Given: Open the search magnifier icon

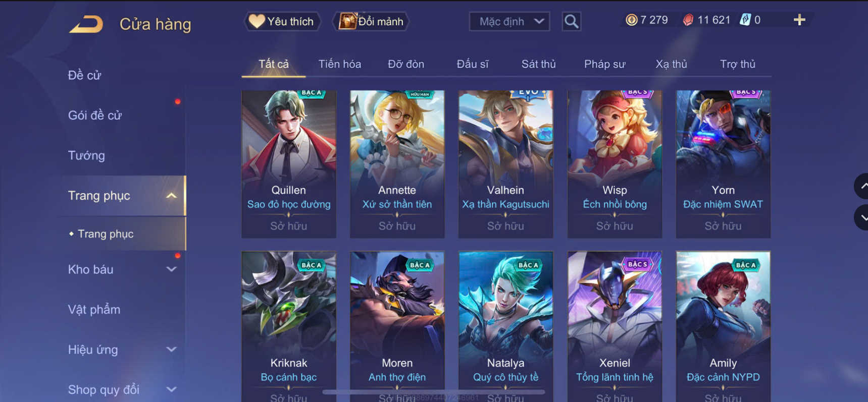Looking at the screenshot, I should [571, 21].
